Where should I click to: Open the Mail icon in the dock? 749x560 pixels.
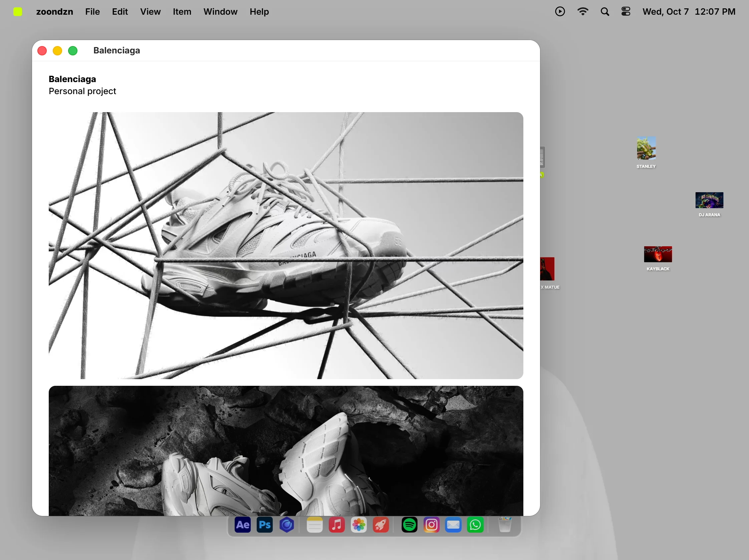[453, 525]
